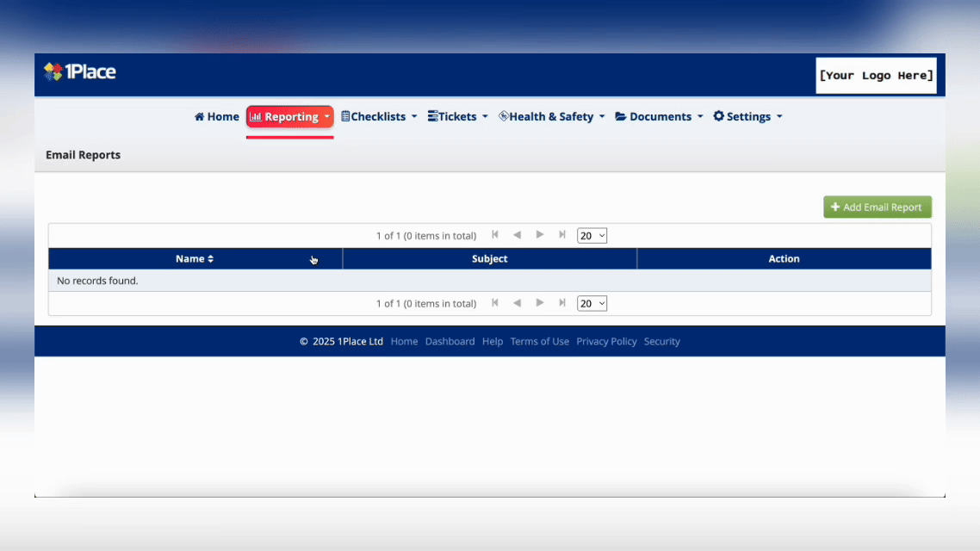
Task: Click the Your Logo Here placeholder
Action: pyautogui.click(x=876, y=76)
